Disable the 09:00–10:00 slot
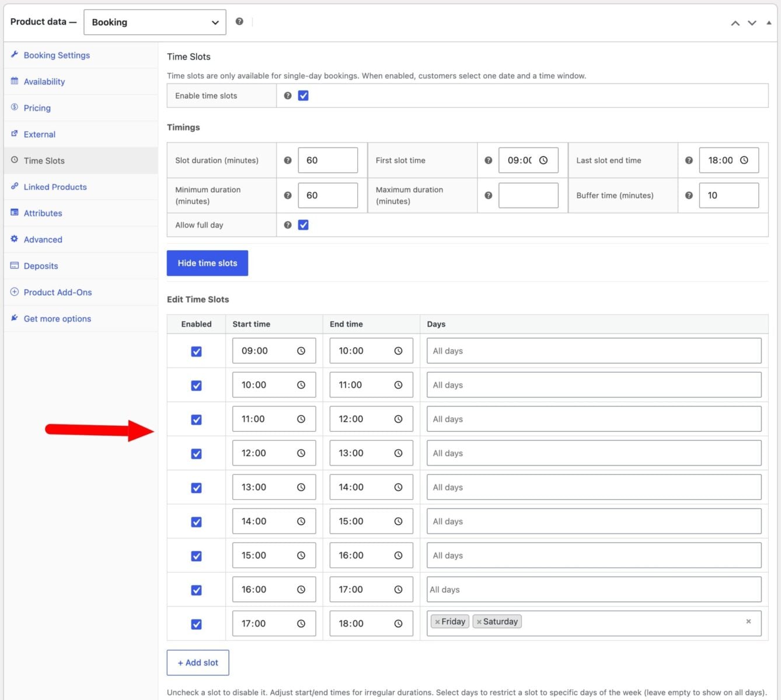 [x=197, y=352]
